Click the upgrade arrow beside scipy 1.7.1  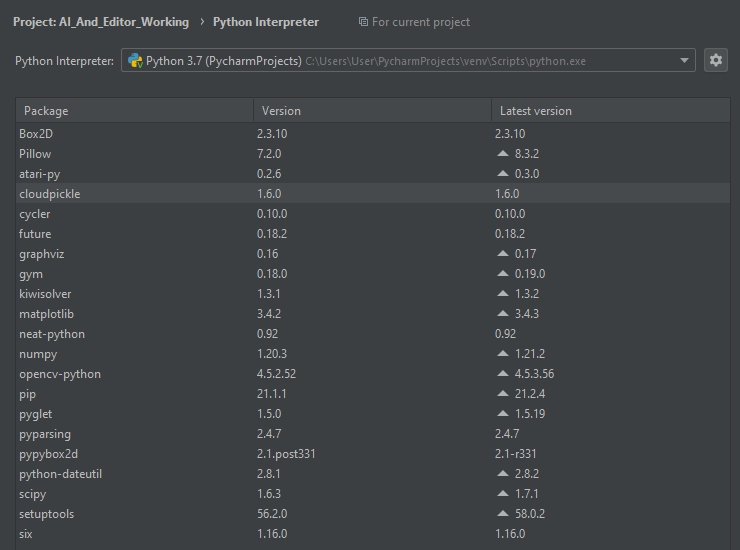click(x=503, y=494)
